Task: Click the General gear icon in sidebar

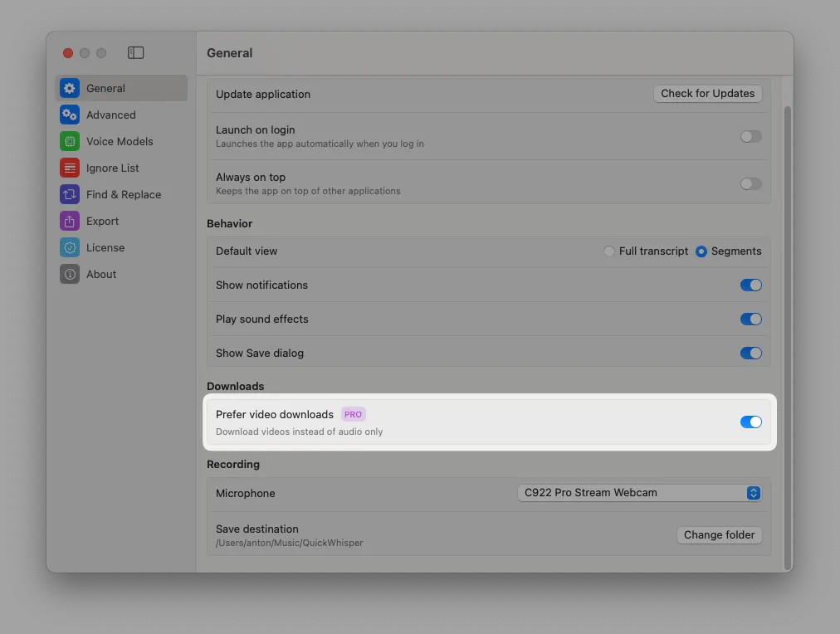Action: coord(70,88)
